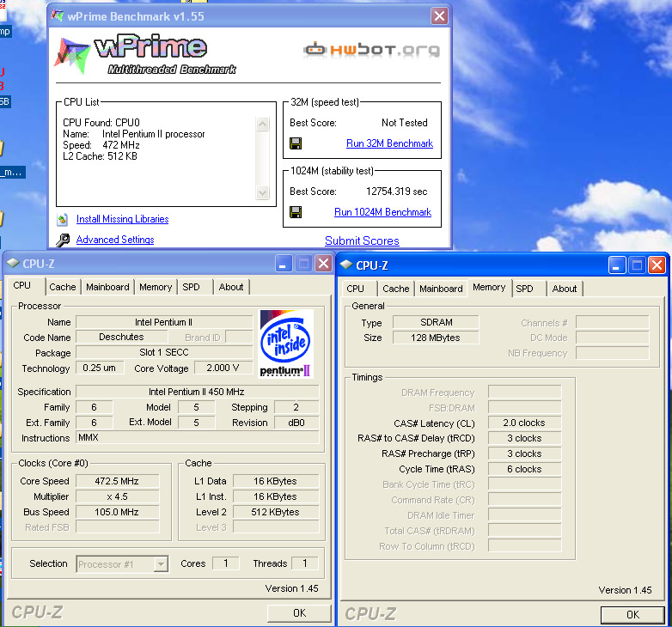672x627 pixels.
Task: Click the Bus Speed 105.0 MHz field
Action: click(x=118, y=512)
